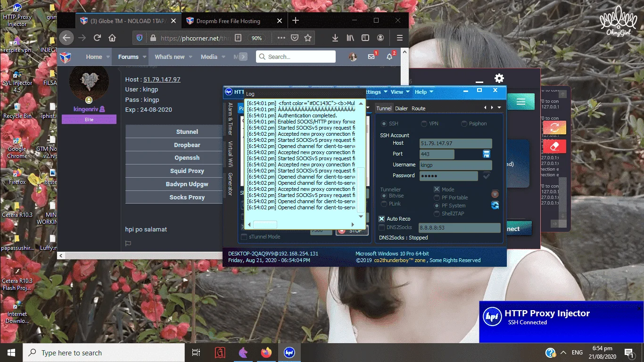Screen dimensions: 644x362
Task: Switch to the Tunnel tab
Action: tap(384, 108)
